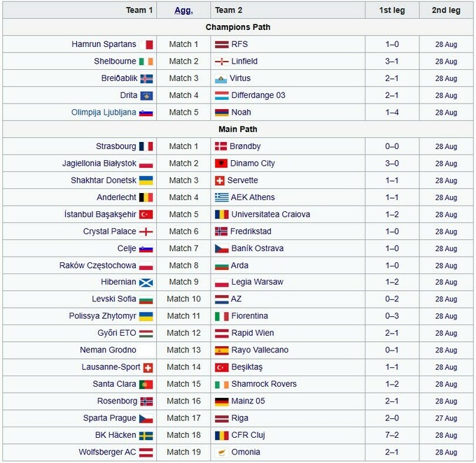Open the Hamrun Spartans team link

104,44
